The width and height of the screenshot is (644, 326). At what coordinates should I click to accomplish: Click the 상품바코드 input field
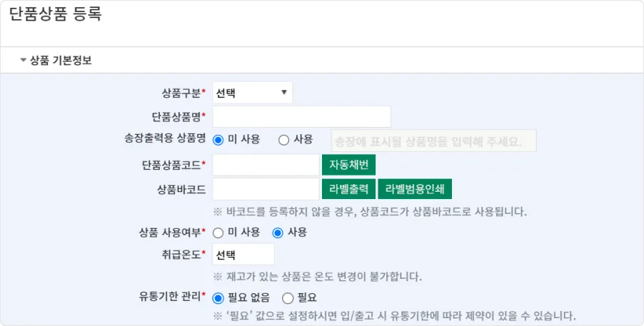tap(266, 189)
